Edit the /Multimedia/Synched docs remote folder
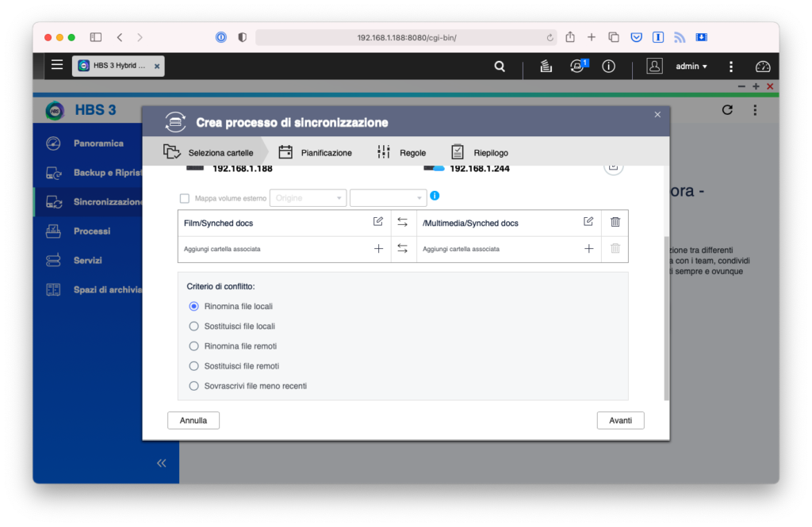 coord(588,222)
